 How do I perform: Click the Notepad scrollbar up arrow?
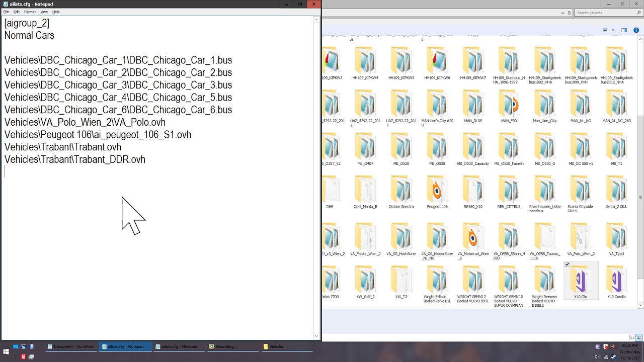pos(317,20)
